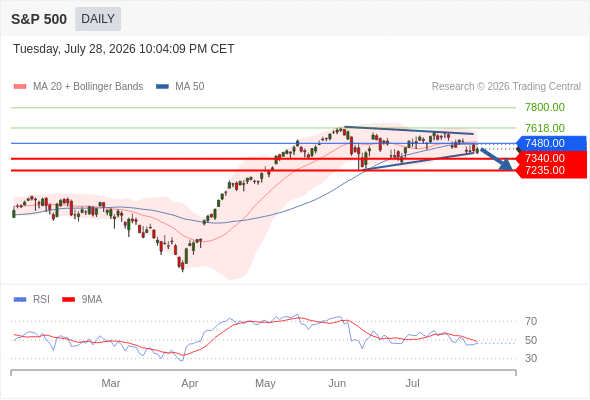Click the 7618.00 green resistance label
590x400 pixels.
[x=545, y=128]
